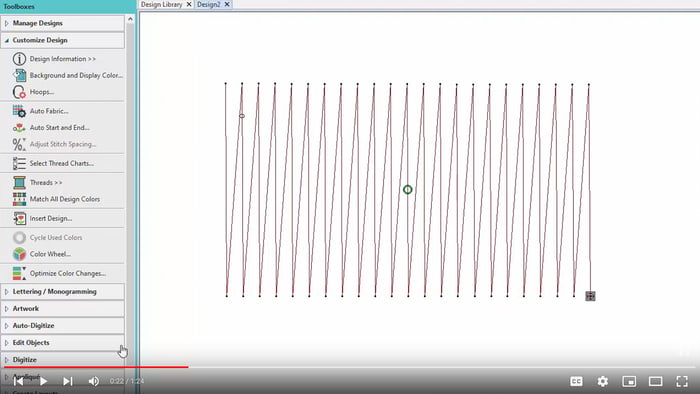Image resolution: width=700 pixels, height=394 pixels.
Task: Click Color Wheel... label
Action: click(x=50, y=254)
